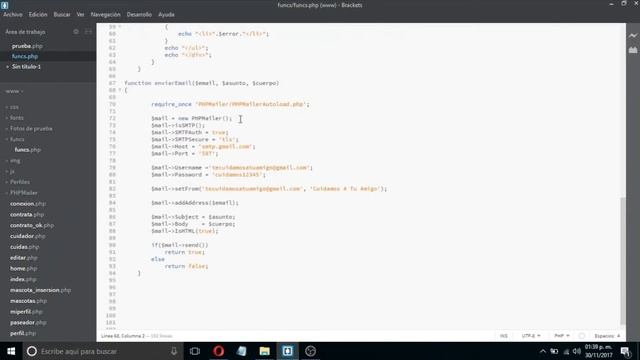The width and height of the screenshot is (640, 360).
Task: Select funcs.php in working files
Action: (x=25, y=56)
